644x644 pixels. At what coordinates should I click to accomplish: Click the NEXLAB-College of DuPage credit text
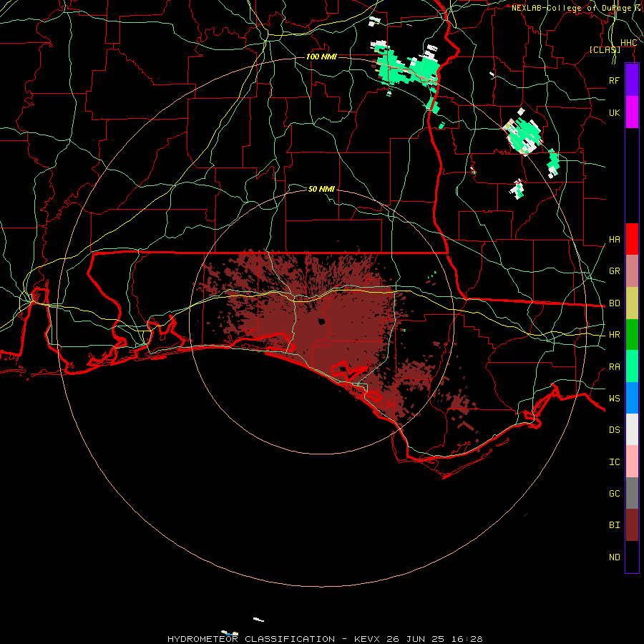pos(571,8)
